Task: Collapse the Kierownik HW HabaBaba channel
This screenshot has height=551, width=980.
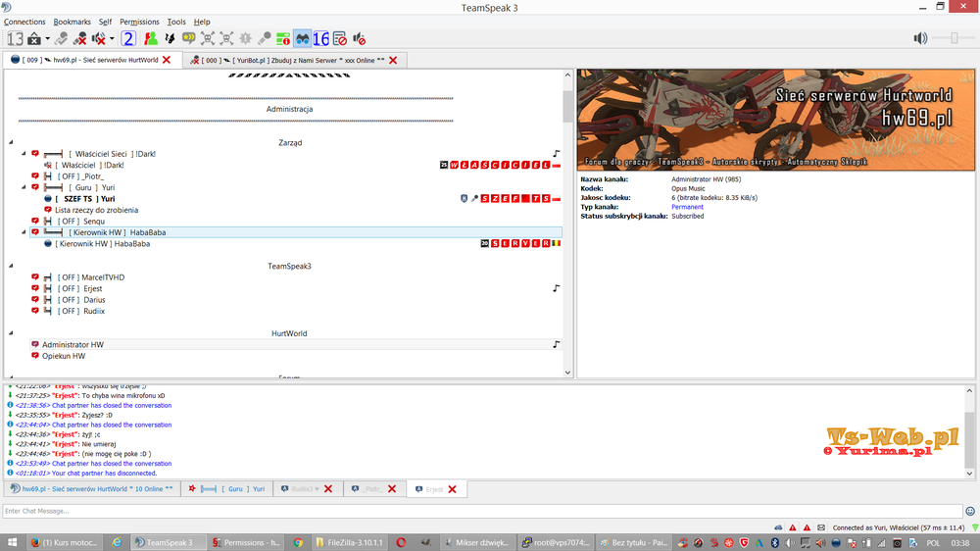Action: pyautogui.click(x=24, y=232)
